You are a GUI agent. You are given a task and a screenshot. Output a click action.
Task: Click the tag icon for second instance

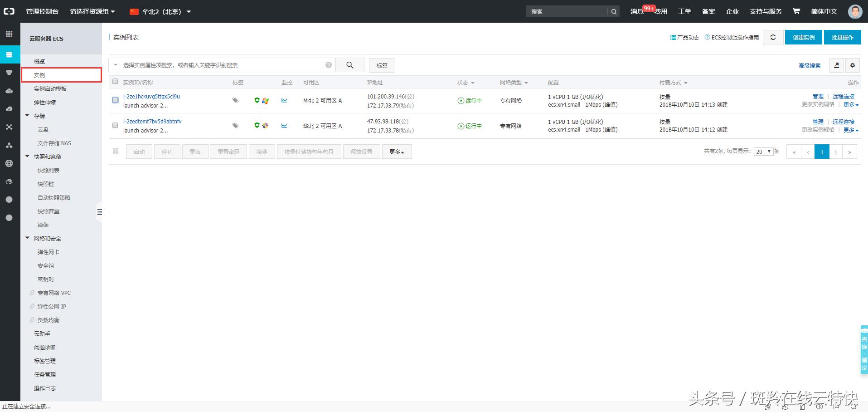tap(235, 126)
